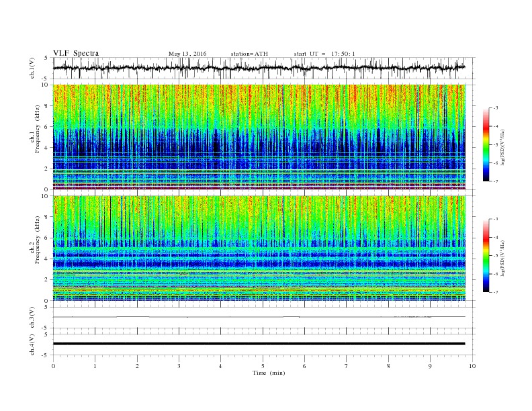Click time-axis tick label "1"
The width and height of the screenshot is (532, 411).
tap(95, 366)
